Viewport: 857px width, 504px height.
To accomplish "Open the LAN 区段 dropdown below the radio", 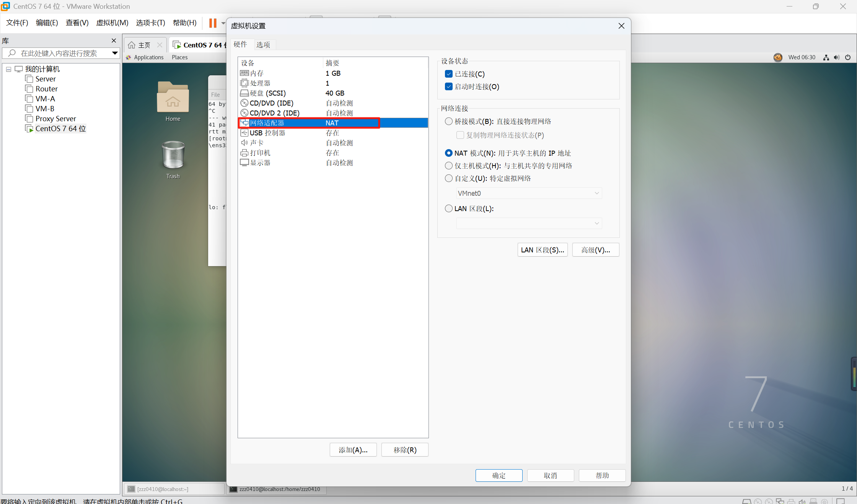I will pos(596,223).
